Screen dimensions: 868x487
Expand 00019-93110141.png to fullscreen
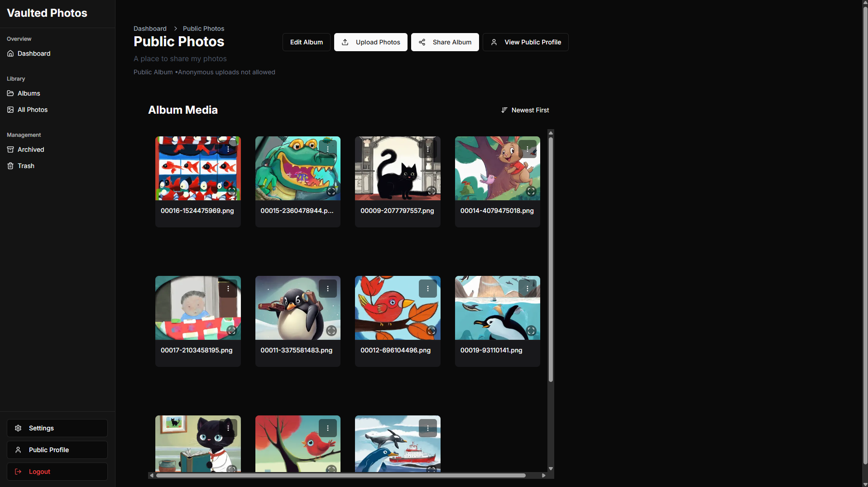(x=531, y=331)
